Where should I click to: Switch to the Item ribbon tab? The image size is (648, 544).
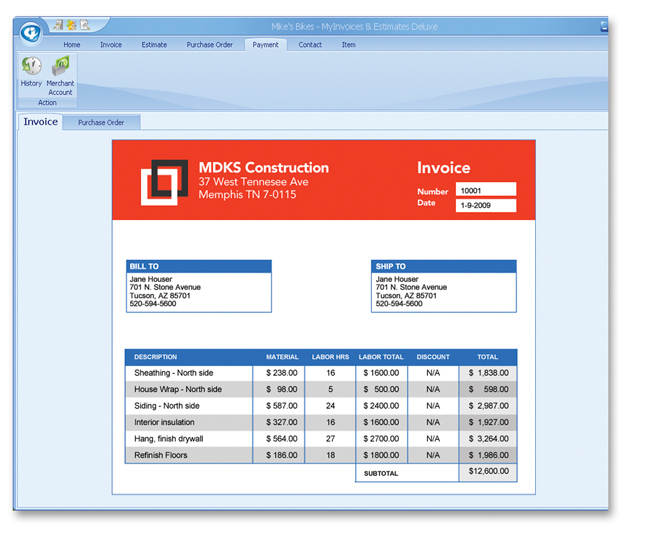348,45
